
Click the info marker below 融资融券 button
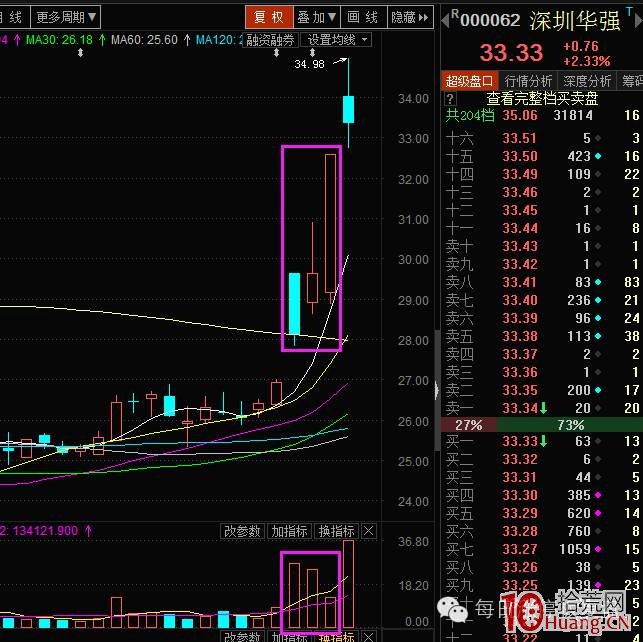[276, 52]
